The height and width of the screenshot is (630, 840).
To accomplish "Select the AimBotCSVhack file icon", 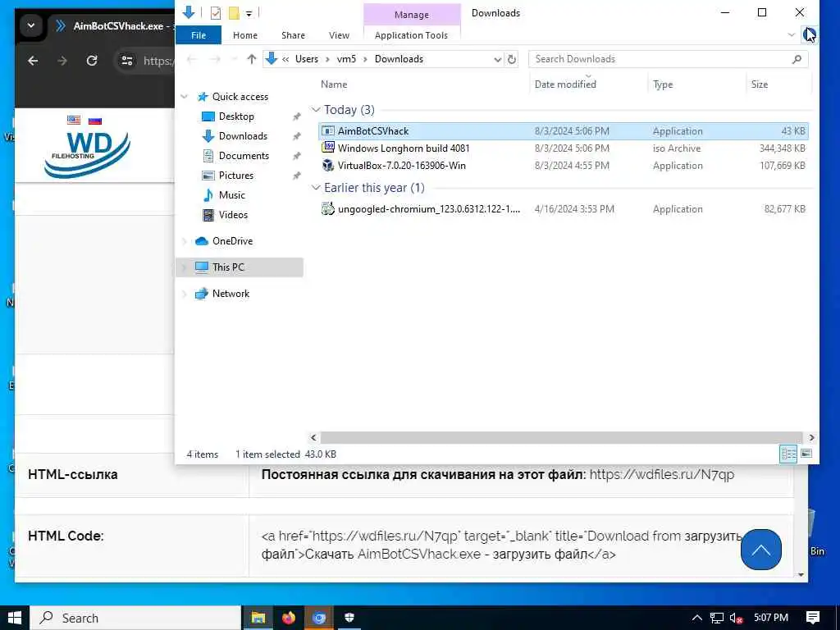I will click(x=328, y=131).
